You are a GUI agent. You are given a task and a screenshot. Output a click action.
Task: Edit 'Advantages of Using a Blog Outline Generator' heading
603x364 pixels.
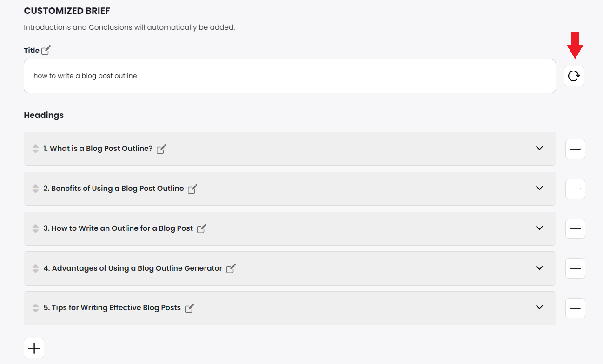tap(231, 268)
